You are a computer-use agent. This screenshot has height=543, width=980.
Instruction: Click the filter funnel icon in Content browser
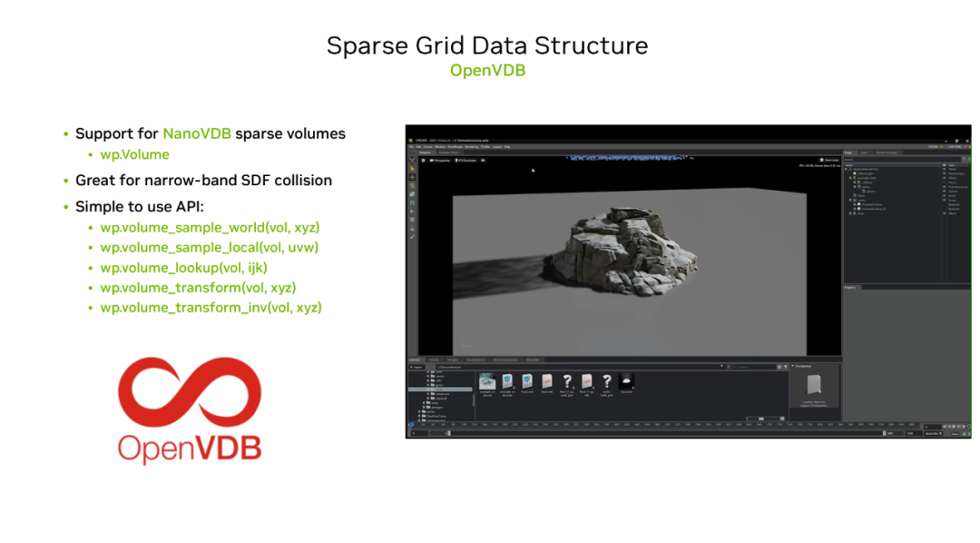point(786,367)
